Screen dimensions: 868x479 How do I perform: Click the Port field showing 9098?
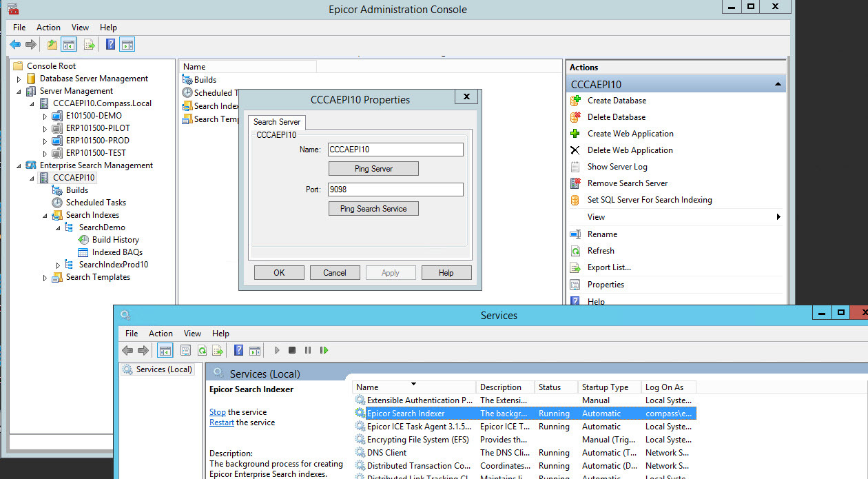395,190
